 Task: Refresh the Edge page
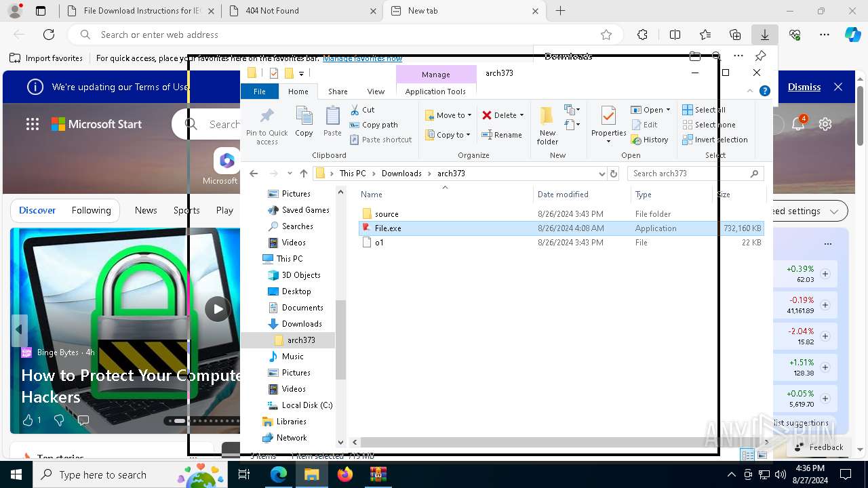click(49, 35)
